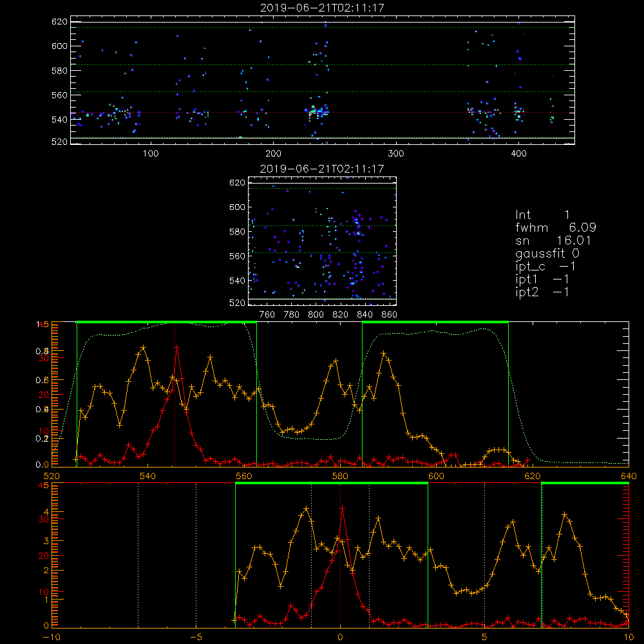Click x-axis tick label -10 on bottom plot
The width and height of the screenshot is (644, 644).
[x=52, y=637]
